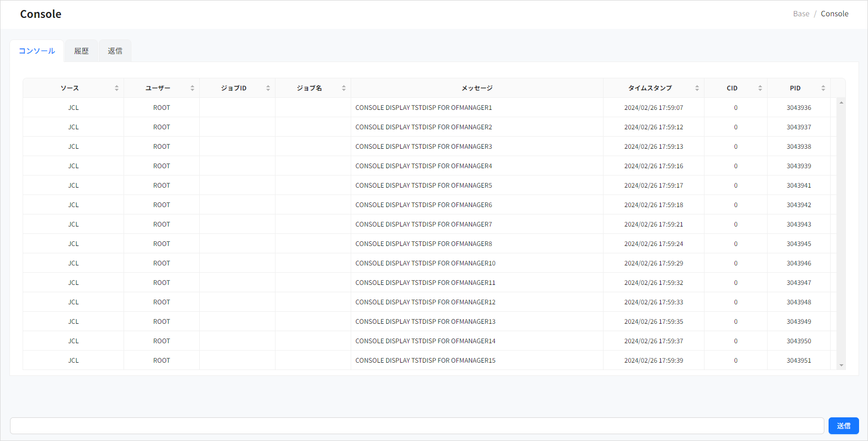Open the 返信 tab
This screenshot has height=441, width=868.
[115, 51]
